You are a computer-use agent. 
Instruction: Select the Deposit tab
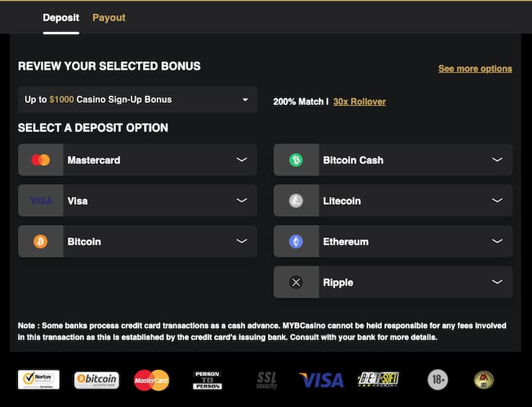61,17
